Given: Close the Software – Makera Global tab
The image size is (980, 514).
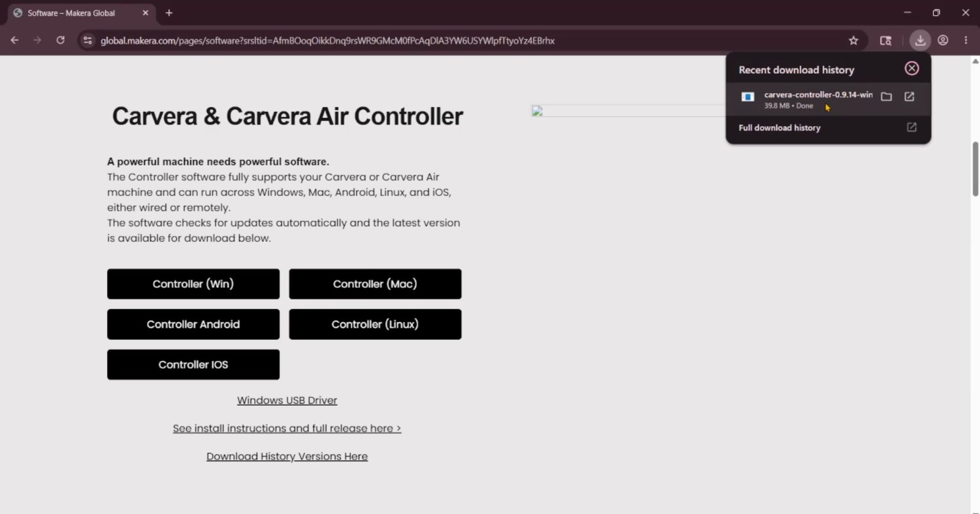Looking at the screenshot, I should tap(145, 13).
